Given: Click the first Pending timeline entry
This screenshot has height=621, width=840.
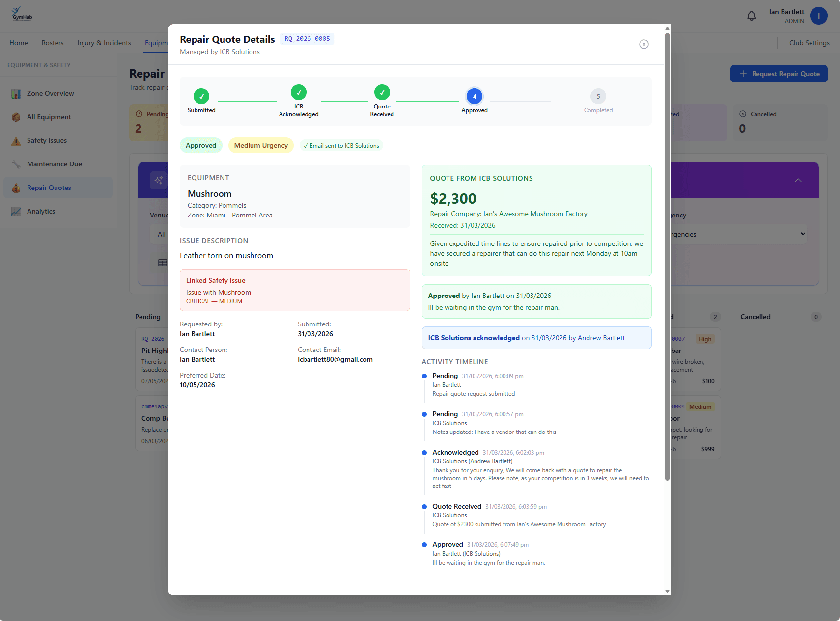Looking at the screenshot, I should (x=536, y=384).
